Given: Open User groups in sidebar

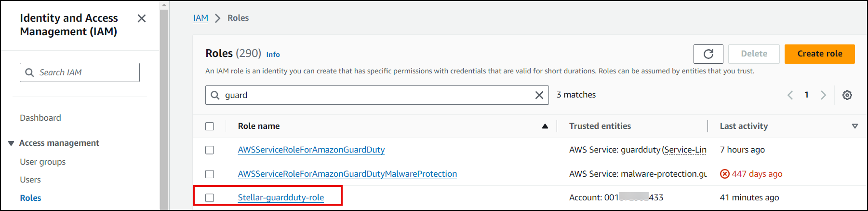Looking at the screenshot, I should pos(42,162).
